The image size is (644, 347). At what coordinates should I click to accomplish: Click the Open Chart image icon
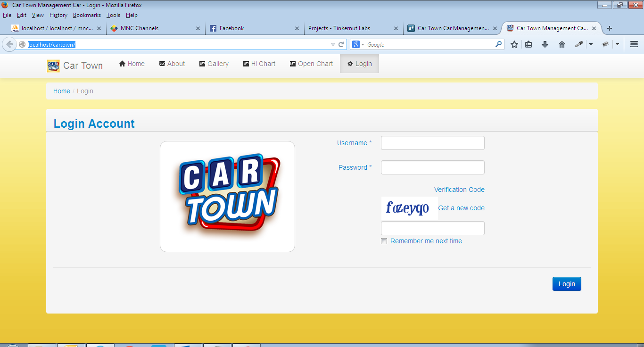pos(293,63)
